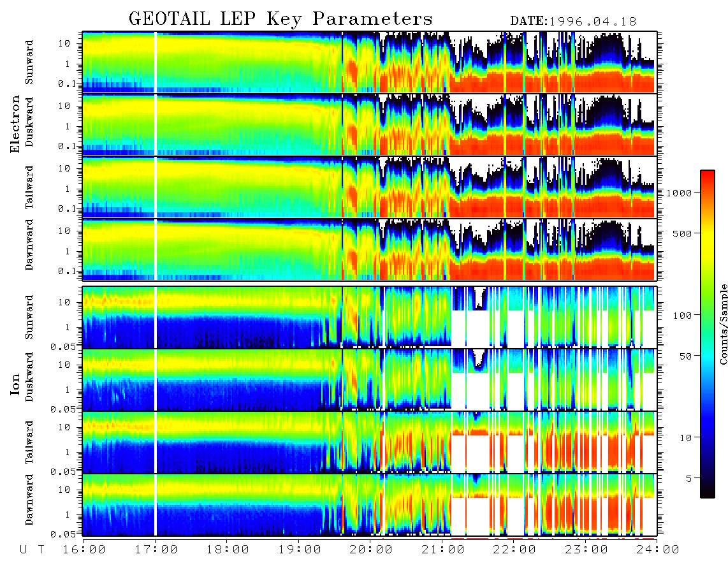Click the Electron group axis label
Image resolution: width=728 pixels, height=561 pixels.
pos(15,124)
